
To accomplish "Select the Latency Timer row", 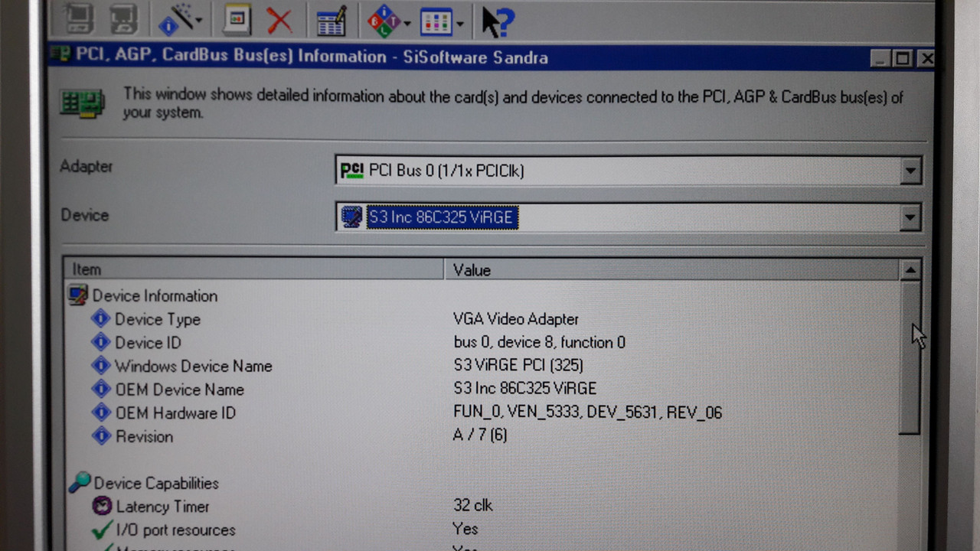I will coord(482,506).
